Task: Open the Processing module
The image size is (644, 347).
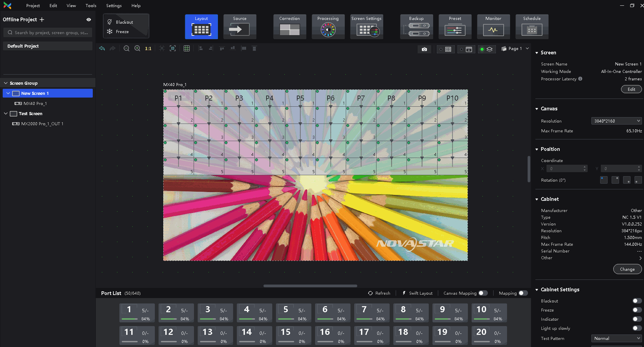Action: tap(328, 27)
